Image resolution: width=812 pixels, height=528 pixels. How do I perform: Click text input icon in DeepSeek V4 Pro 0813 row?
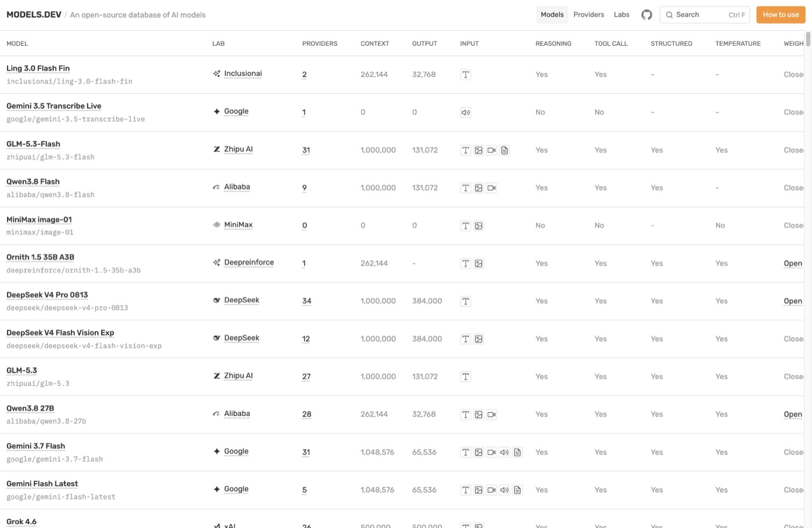[466, 301]
